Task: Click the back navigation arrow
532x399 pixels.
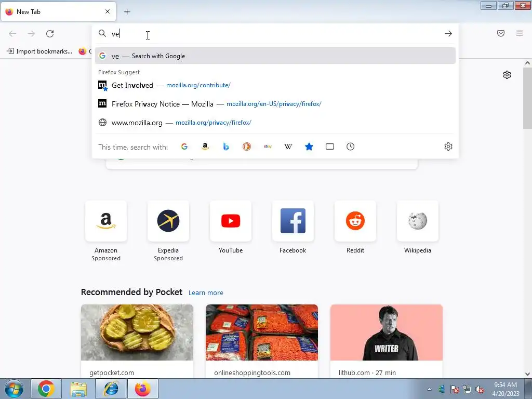Action: click(12, 34)
